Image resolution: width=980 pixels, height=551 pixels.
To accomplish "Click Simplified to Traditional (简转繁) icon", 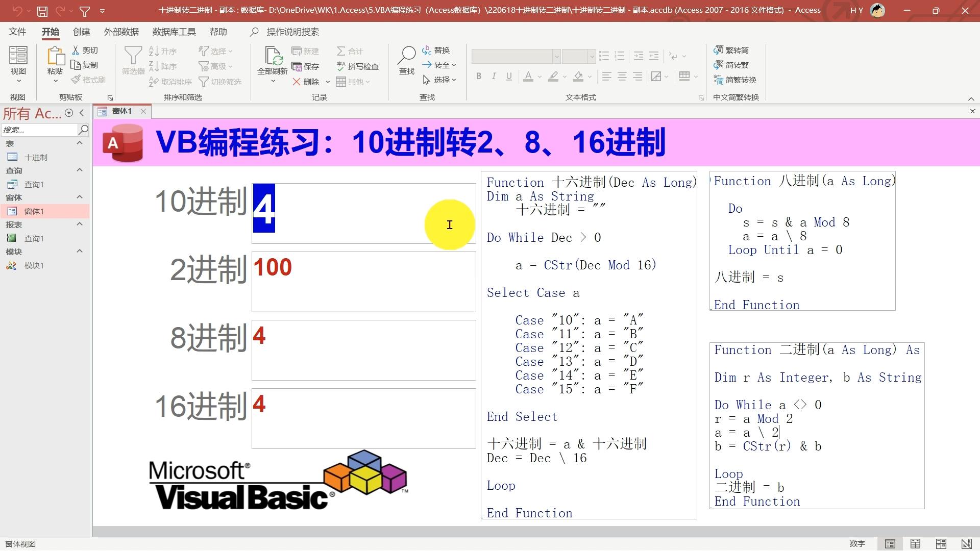I will [719, 65].
